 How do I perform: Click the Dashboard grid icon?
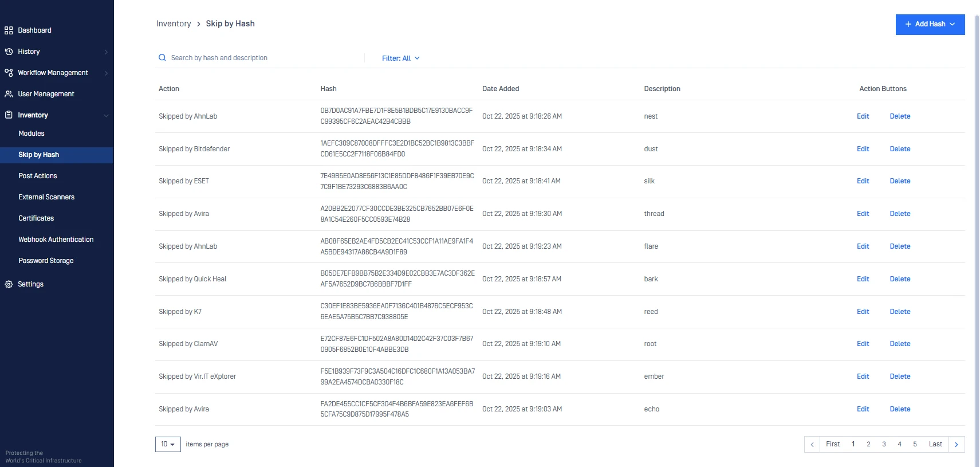coord(9,30)
